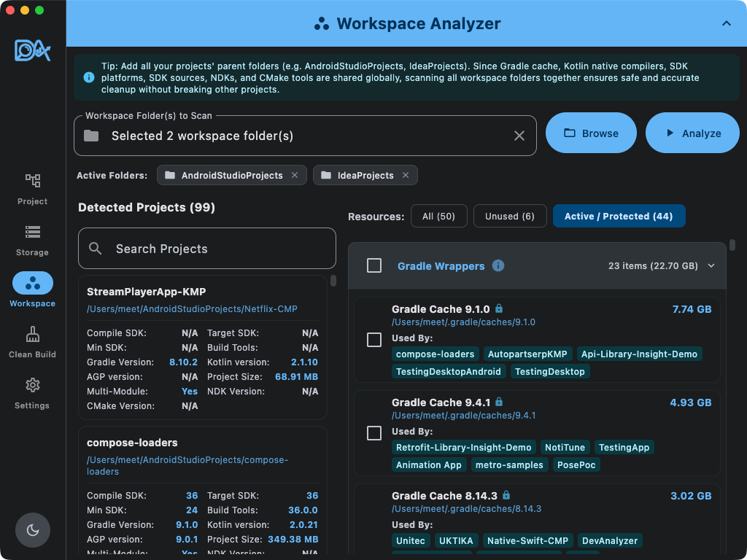The height and width of the screenshot is (560, 747).
Task: Remove AndroidStudioProjects active folder chip
Action: tap(295, 175)
